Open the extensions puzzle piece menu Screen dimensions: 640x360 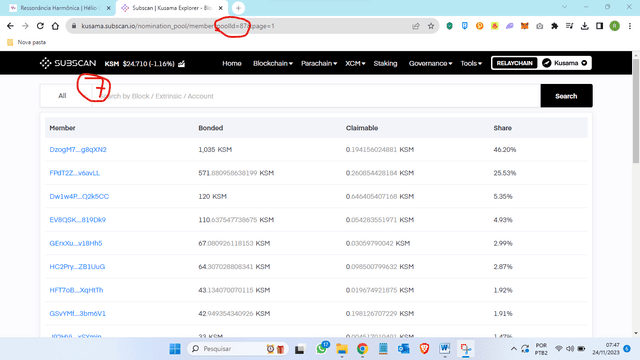point(554,26)
